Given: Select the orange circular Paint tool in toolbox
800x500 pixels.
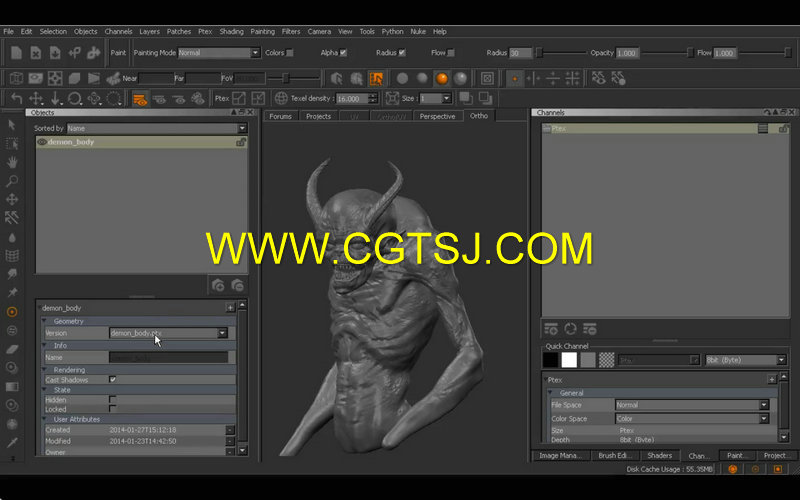Looking at the screenshot, I should pyautogui.click(x=12, y=312).
